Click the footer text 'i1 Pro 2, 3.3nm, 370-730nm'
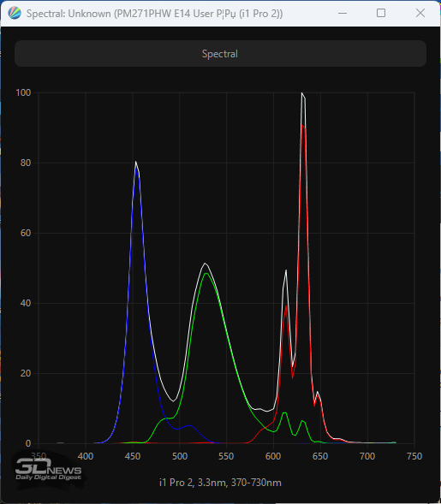This screenshot has width=441, height=504. point(220,483)
